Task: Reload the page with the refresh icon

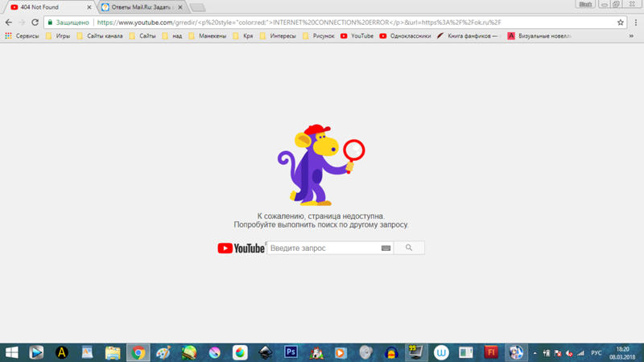Action: click(x=35, y=23)
